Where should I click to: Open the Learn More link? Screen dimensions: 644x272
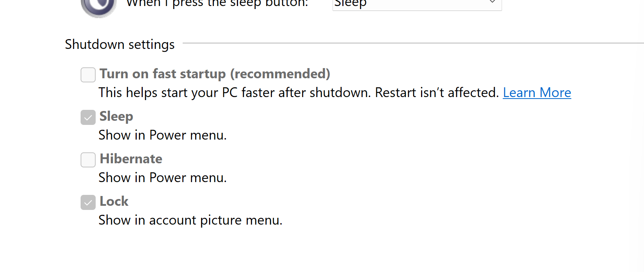pyautogui.click(x=537, y=93)
